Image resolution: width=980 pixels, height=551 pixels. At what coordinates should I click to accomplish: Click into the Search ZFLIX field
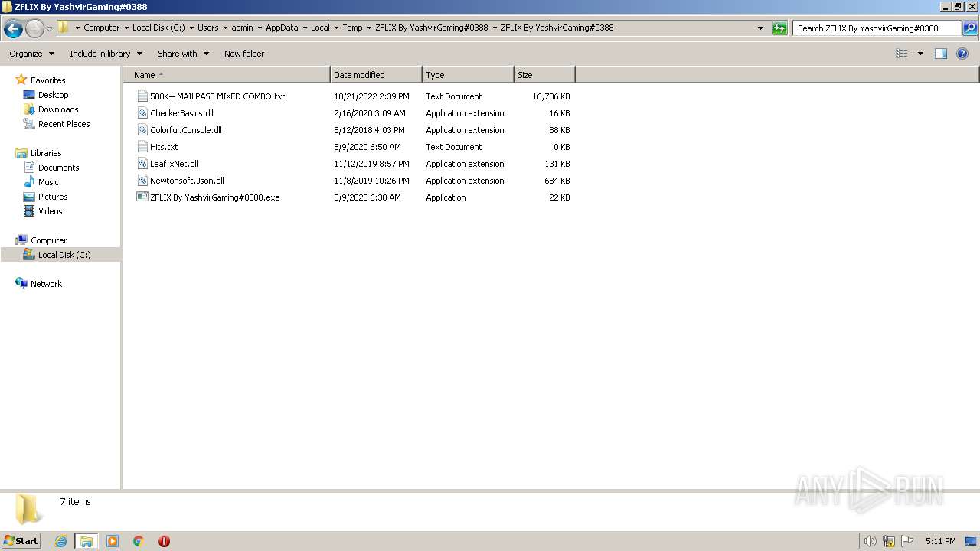pyautogui.click(x=877, y=28)
